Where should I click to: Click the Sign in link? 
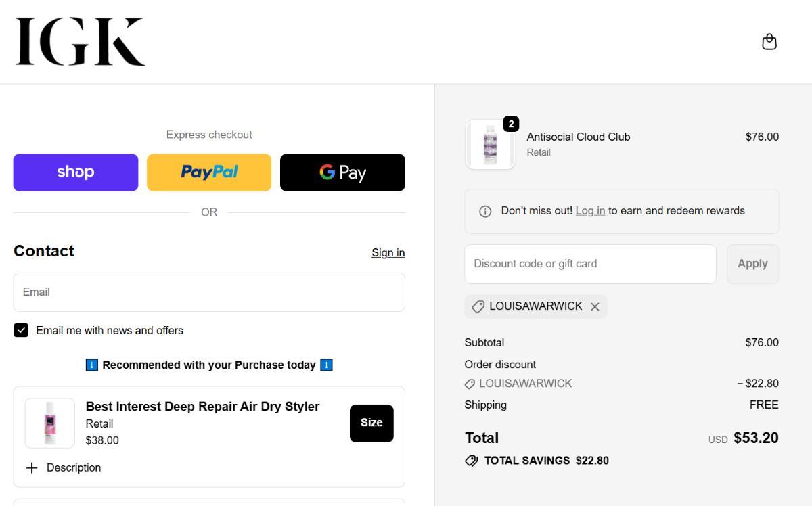[388, 252]
